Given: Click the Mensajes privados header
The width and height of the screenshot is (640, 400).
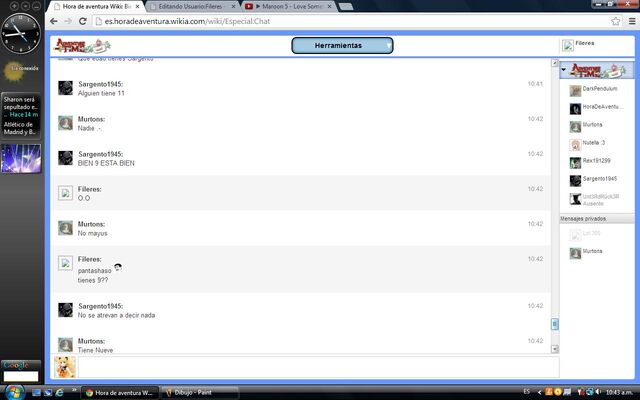Looking at the screenshot, I should point(597,219).
